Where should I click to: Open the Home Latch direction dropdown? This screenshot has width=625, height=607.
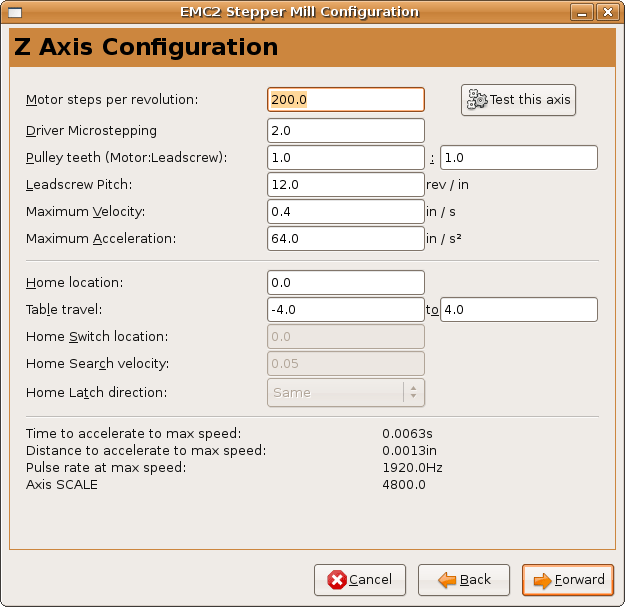pyautogui.click(x=346, y=393)
